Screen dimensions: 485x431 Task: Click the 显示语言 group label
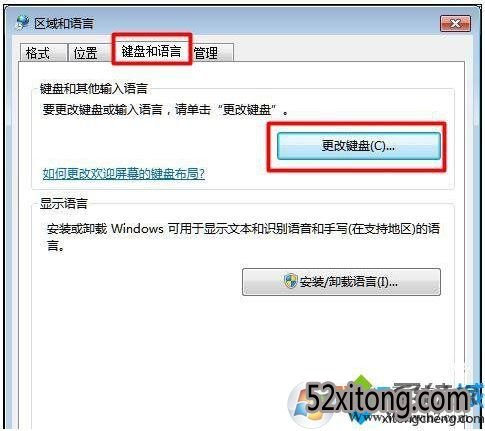[x=64, y=203]
